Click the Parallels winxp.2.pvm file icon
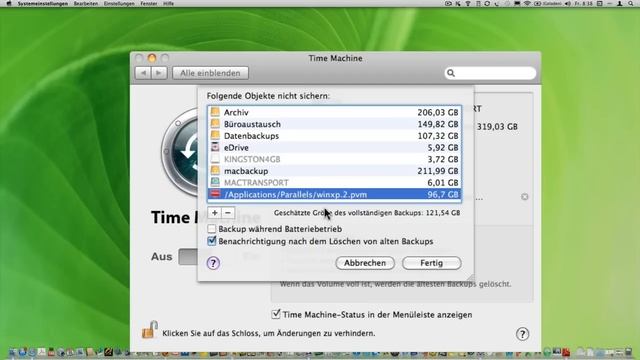This screenshot has width=640, height=360. point(215,194)
